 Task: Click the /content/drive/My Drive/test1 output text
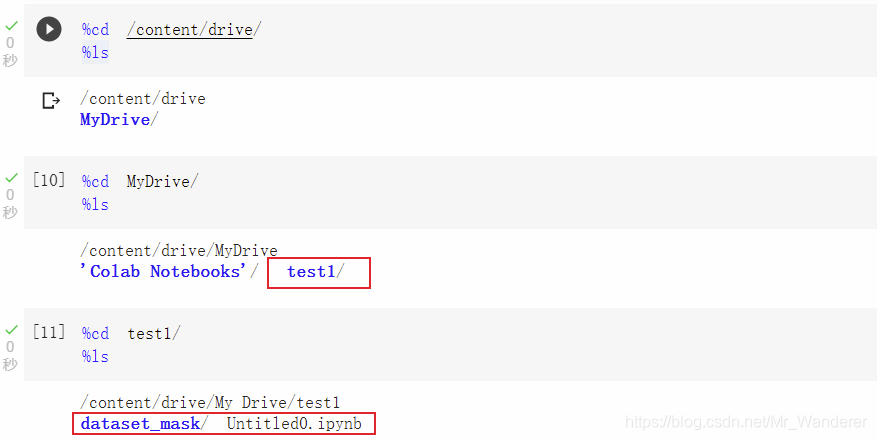pyautogui.click(x=210, y=403)
